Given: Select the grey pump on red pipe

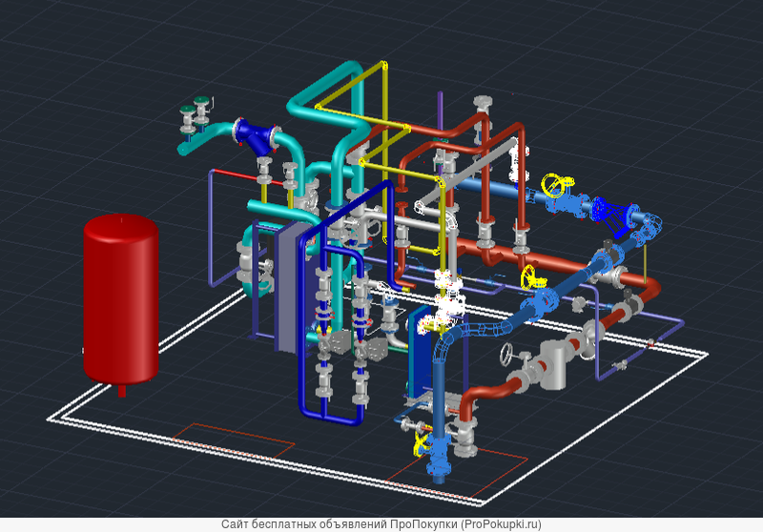Looking at the screenshot, I should click(554, 363).
